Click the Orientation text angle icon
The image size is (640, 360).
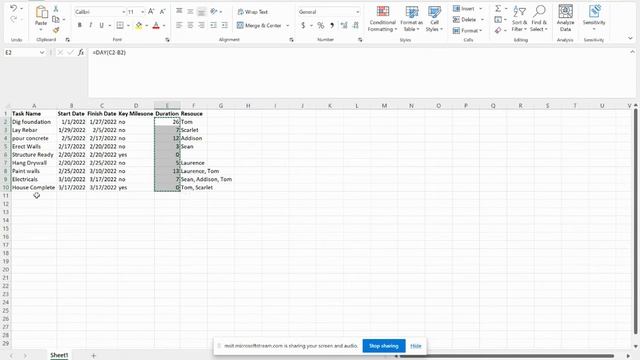(214, 11)
